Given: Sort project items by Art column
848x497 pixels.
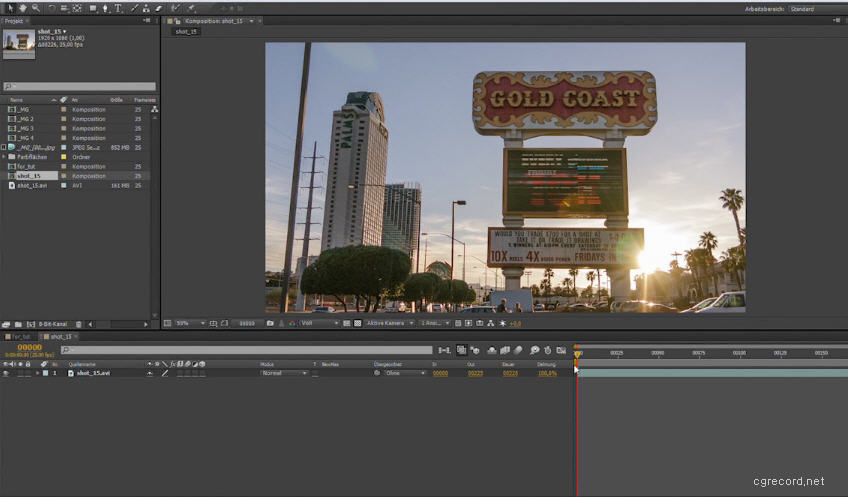Looking at the screenshot, I should point(75,100).
